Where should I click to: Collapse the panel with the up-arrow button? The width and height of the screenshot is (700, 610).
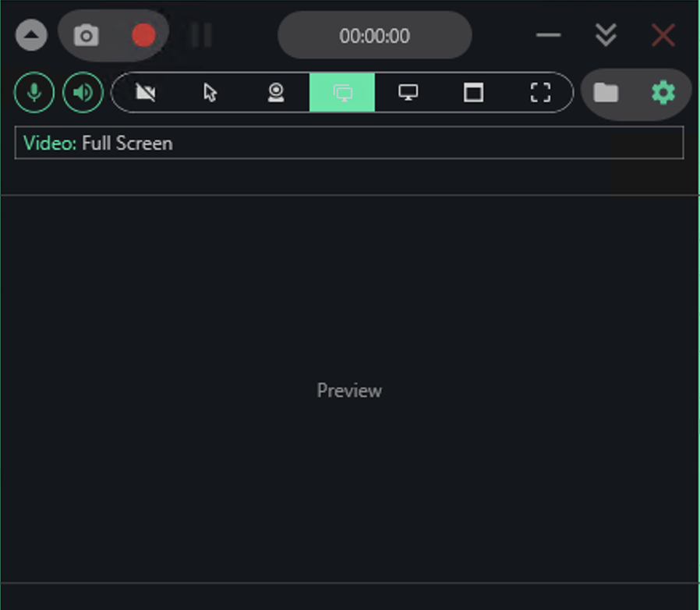tap(31, 35)
